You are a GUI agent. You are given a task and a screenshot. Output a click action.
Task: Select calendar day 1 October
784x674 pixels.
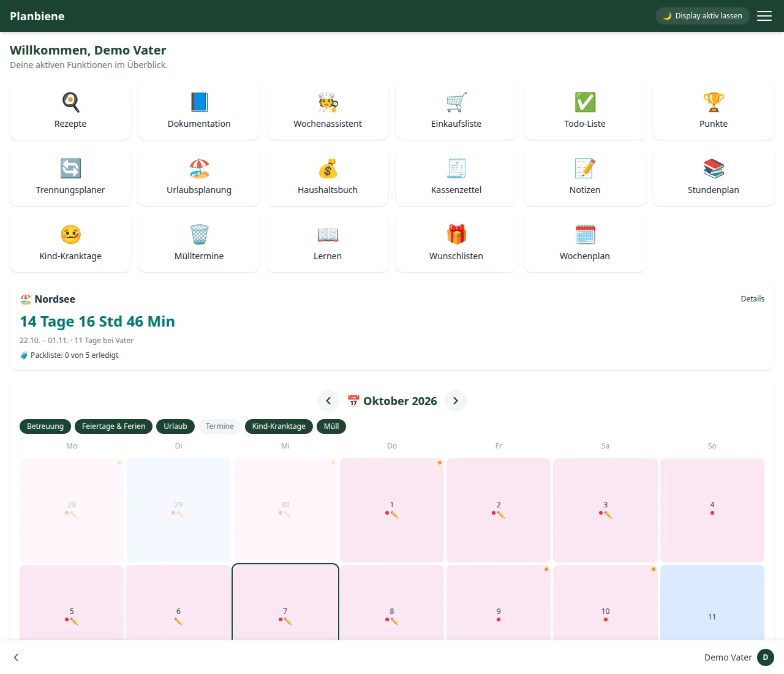pyautogui.click(x=392, y=510)
